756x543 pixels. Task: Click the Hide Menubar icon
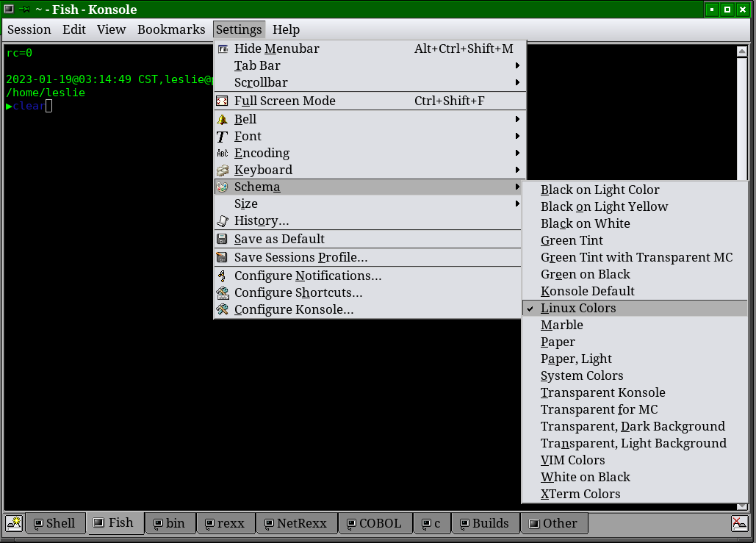click(223, 48)
